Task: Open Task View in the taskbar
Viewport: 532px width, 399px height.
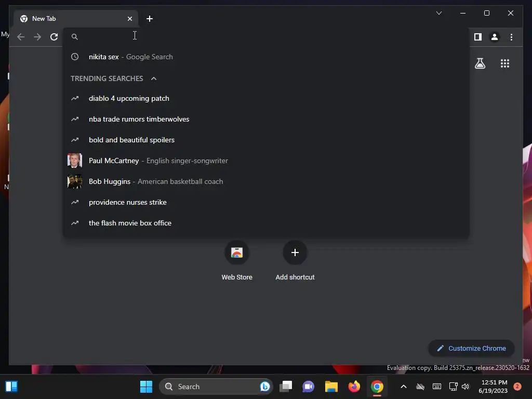Action: (286, 387)
